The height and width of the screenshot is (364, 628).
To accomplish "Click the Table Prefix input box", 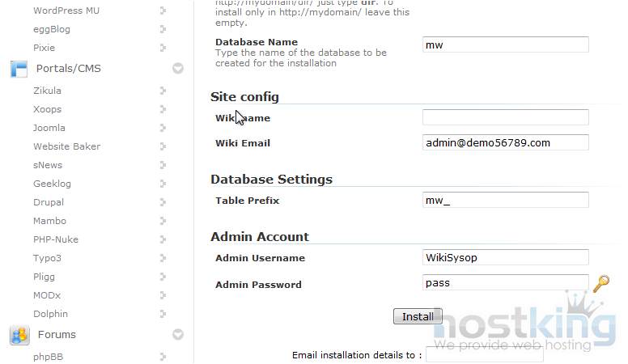I will (505, 201).
